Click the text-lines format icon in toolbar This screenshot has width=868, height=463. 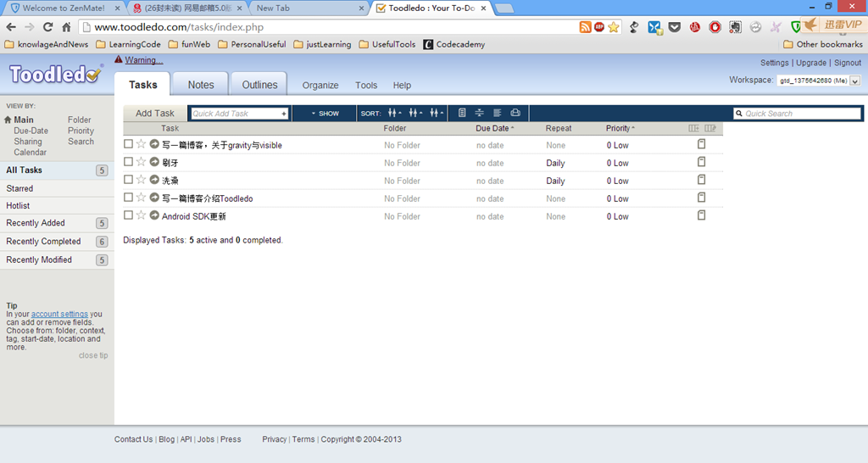click(x=497, y=113)
